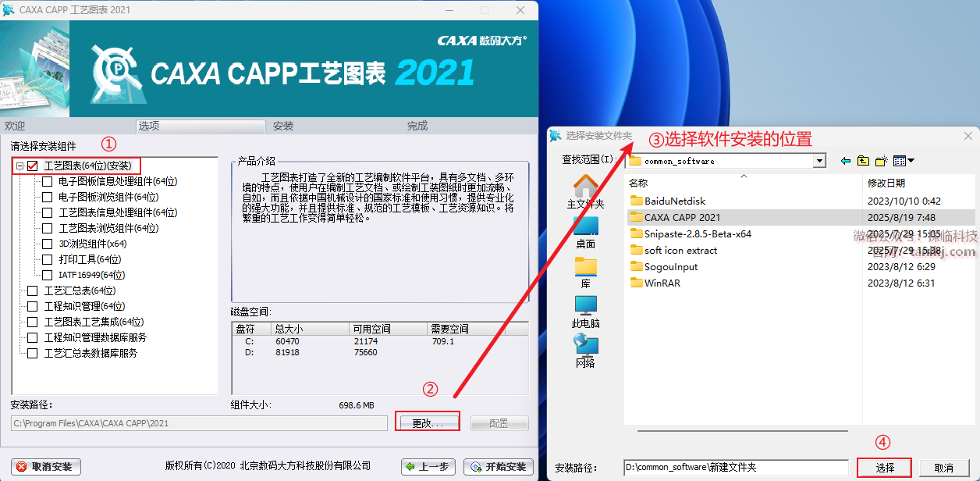This screenshot has height=481, width=980.
Task: Open the view menu icon
Action: [904, 161]
